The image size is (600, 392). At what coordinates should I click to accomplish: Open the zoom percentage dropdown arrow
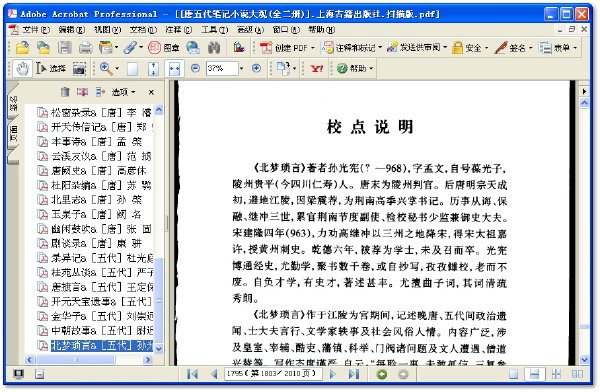click(x=241, y=69)
